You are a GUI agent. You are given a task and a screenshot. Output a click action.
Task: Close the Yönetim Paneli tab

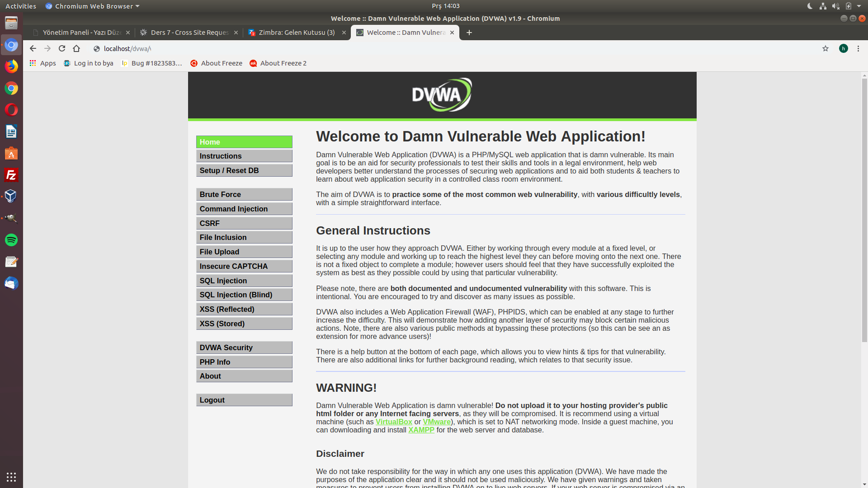click(128, 33)
